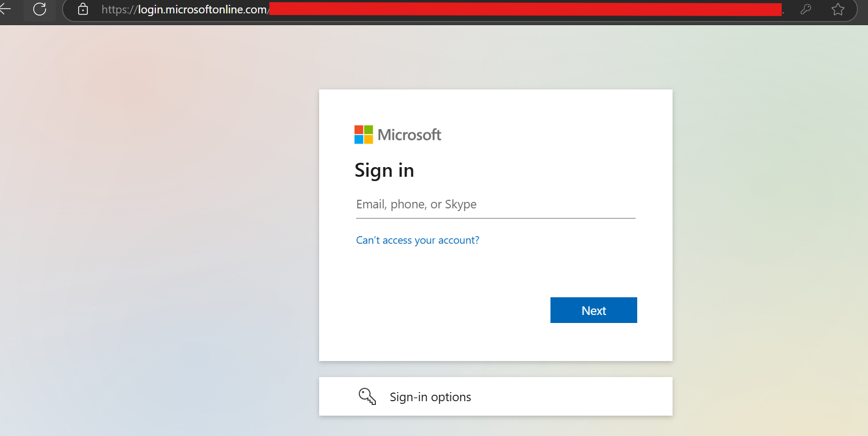Open Sign-in options

click(x=496, y=396)
